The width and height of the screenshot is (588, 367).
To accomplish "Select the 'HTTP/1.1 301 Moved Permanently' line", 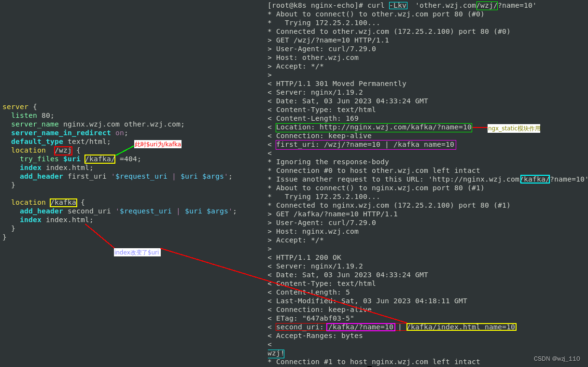I will (x=337, y=84).
